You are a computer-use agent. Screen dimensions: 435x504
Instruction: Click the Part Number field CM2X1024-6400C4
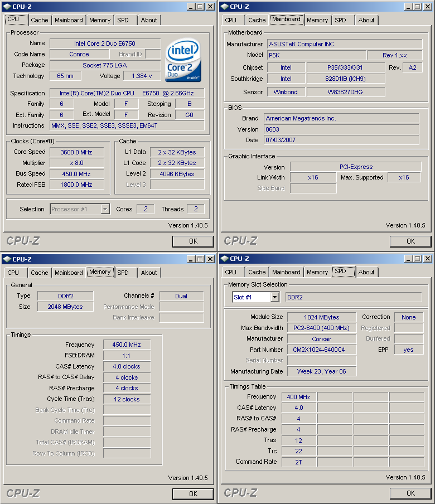(322, 350)
